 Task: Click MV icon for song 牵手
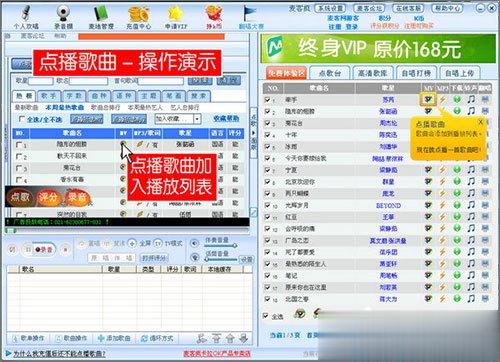pyautogui.click(x=428, y=99)
